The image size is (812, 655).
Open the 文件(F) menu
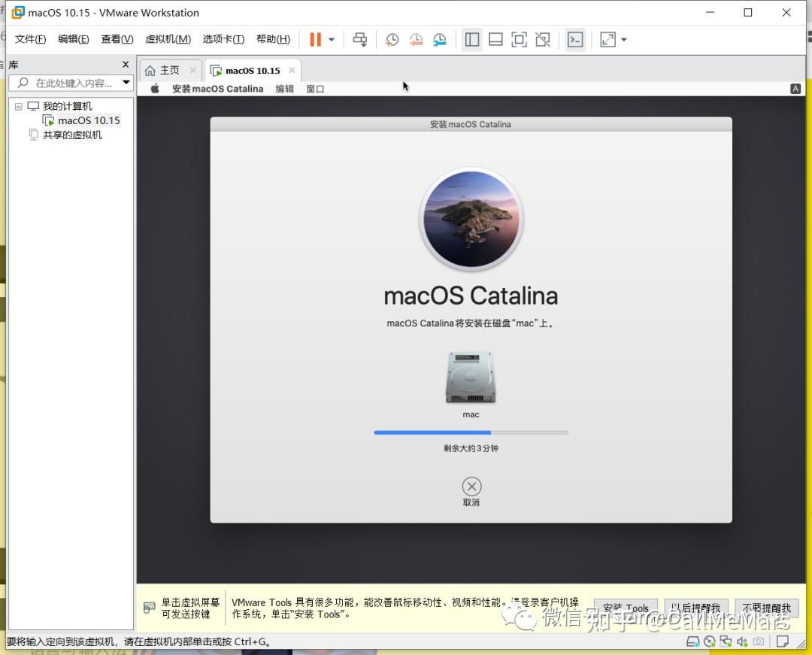pos(30,39)
